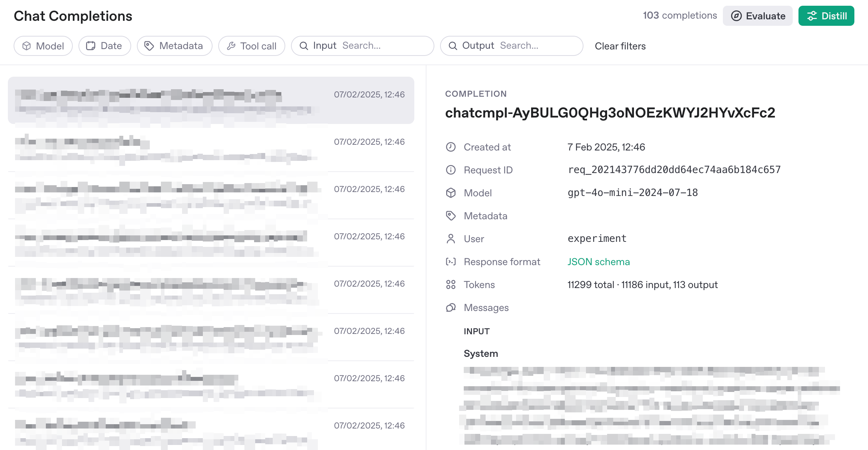Open the JSON schema link

point(598,262)
